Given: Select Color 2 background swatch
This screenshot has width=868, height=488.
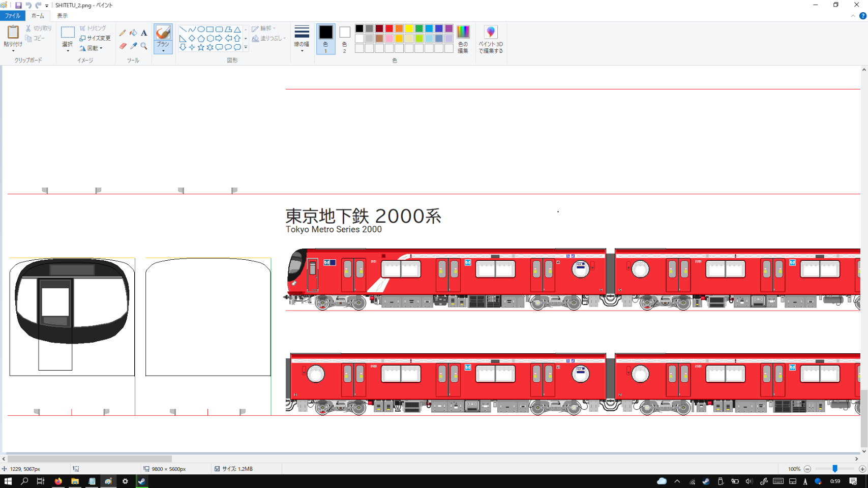Looking at the screenshot, I should (x=345, y=38).
